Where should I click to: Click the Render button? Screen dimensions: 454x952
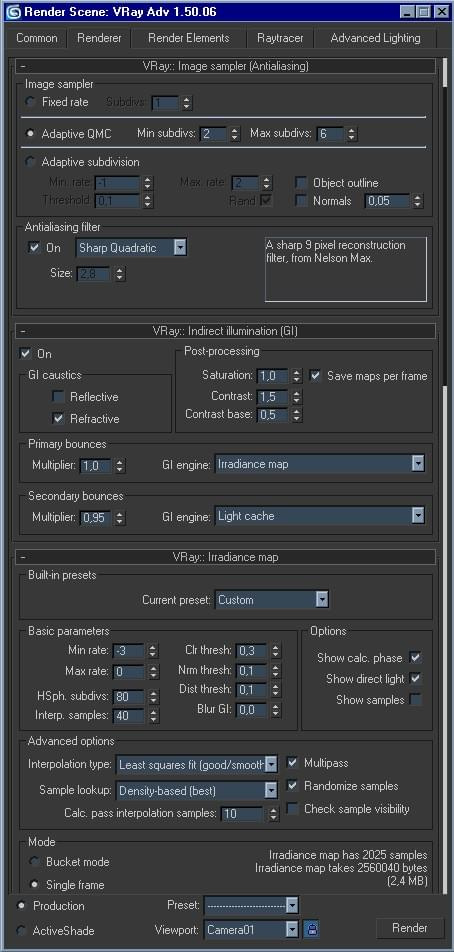coord(410,928)
